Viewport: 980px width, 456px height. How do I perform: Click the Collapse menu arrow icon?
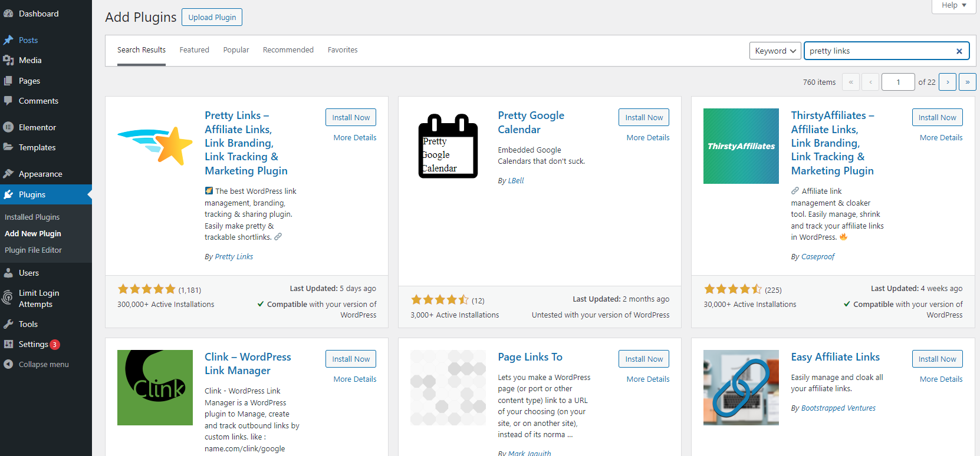coord(8,364)
